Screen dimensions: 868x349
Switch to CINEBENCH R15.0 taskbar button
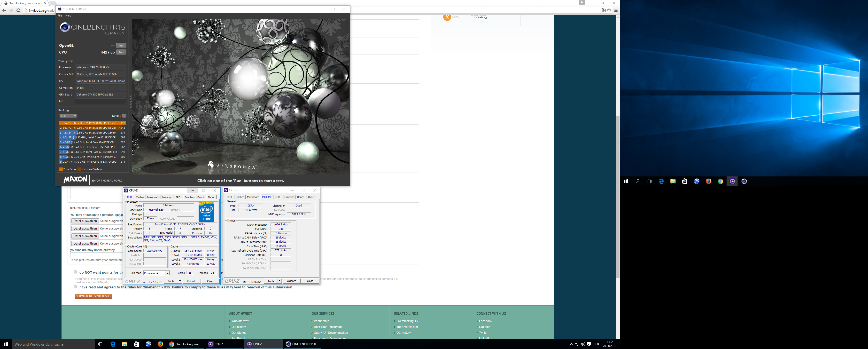302,344
